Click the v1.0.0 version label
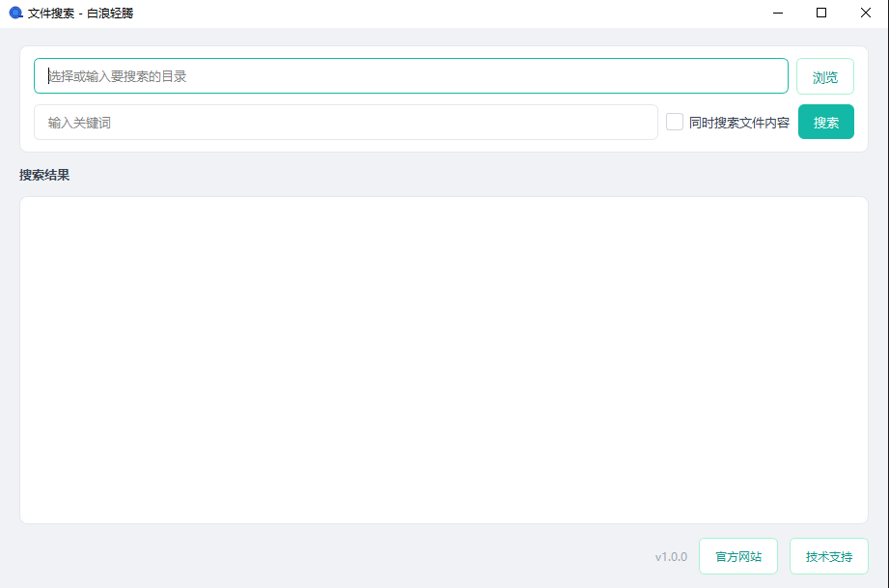This screenshot has height=588, width=889. tap(671, 557)
